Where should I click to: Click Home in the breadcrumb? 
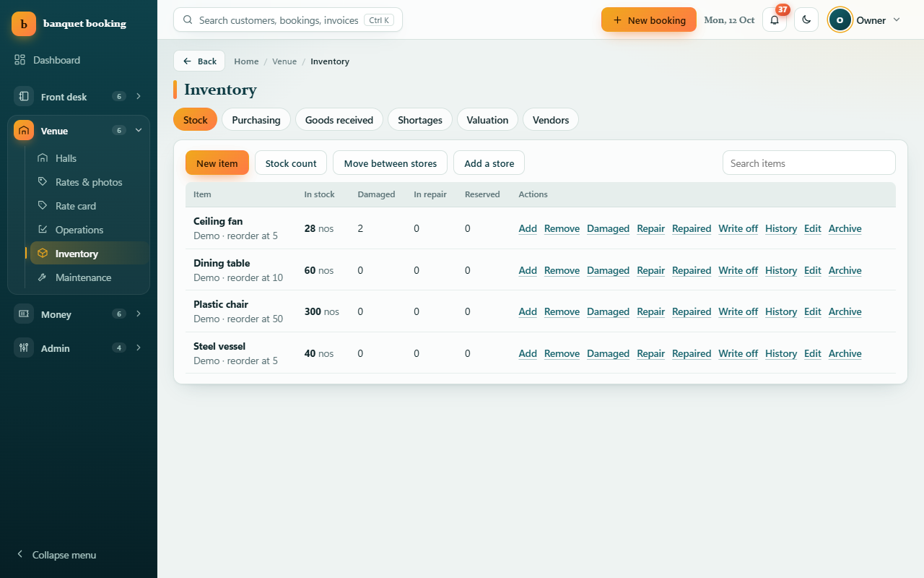[246, 61]
